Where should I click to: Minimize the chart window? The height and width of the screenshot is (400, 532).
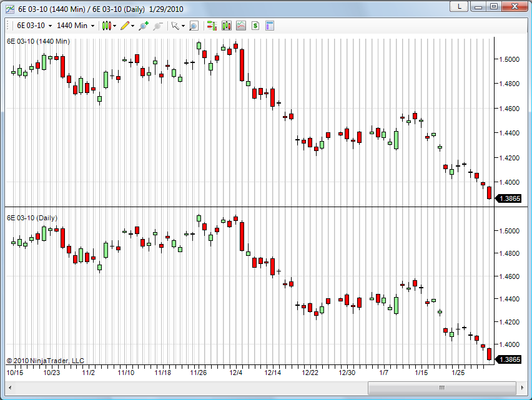(x=478, y=6)
